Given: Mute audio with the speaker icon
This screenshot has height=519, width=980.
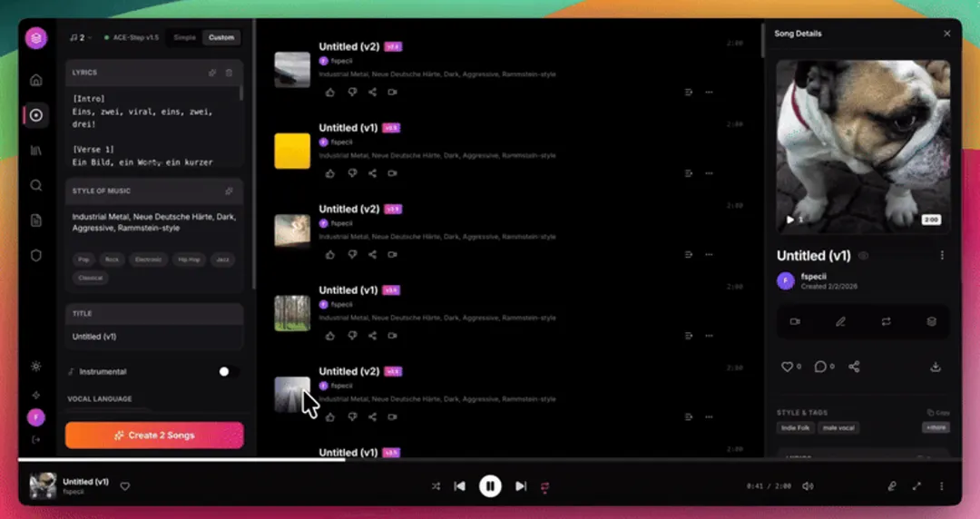Looking at the screenshot, I should coord(808,485).
